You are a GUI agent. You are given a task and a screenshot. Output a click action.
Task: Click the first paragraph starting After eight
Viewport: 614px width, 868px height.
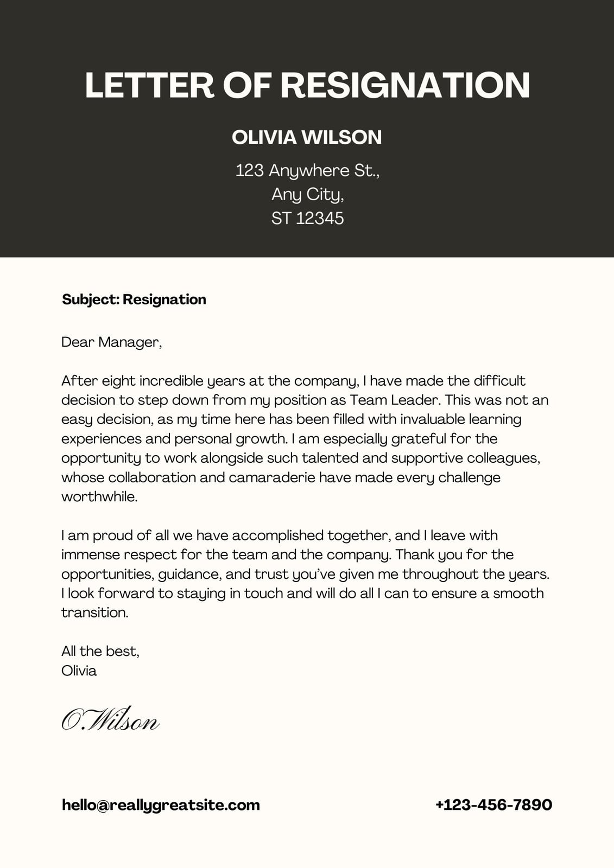point(305,438)
